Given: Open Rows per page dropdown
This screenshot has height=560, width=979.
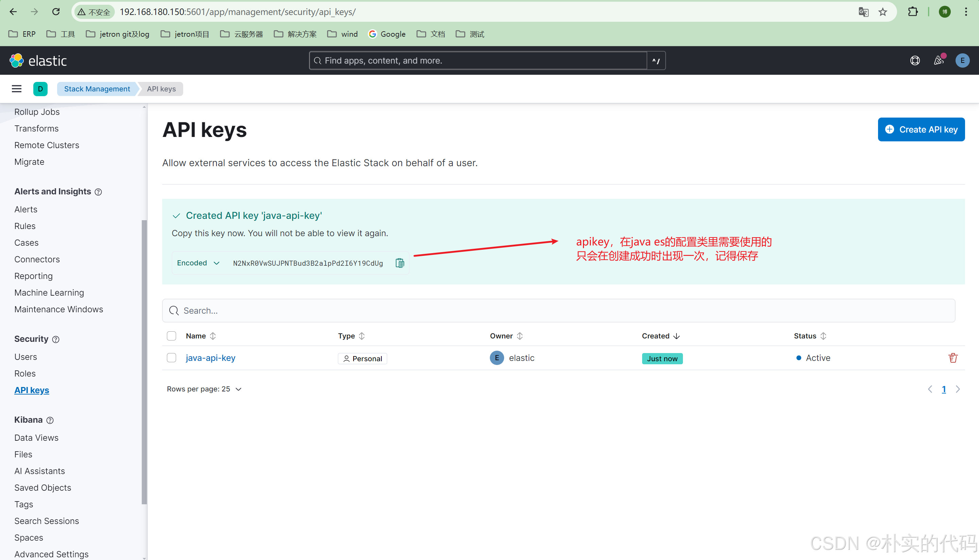Looking at the screenshot, I should coord(204,389).
